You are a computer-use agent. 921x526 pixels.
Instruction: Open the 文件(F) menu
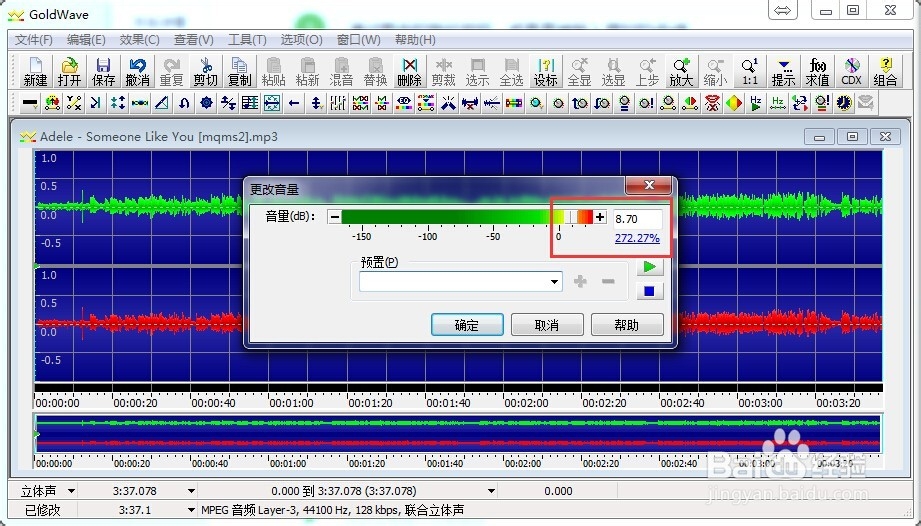tap(33, 40)
